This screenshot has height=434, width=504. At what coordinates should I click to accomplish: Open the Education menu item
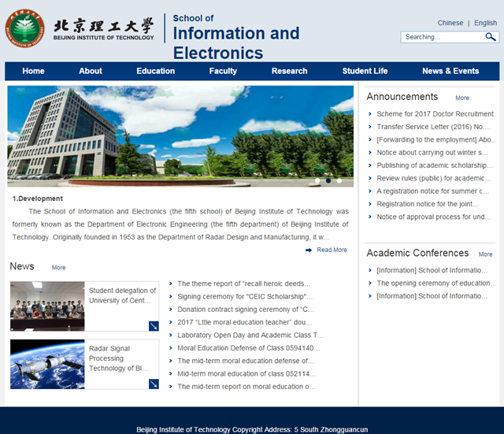point(155,71)
